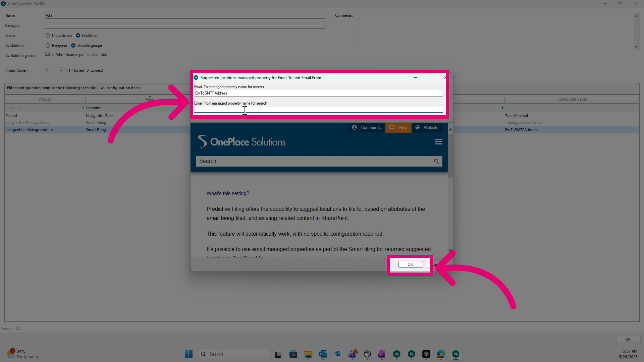The width and height of the screenshot is (644, 362).
Task: Click the OnePlace Solutions logo
Action: tap(241, 142)
